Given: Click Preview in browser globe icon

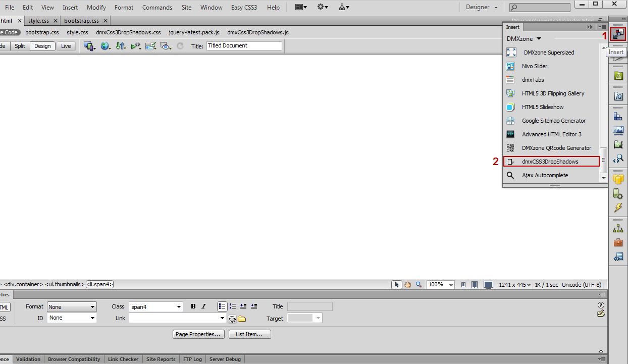Looking at the screenshot, I should [106, 46].
